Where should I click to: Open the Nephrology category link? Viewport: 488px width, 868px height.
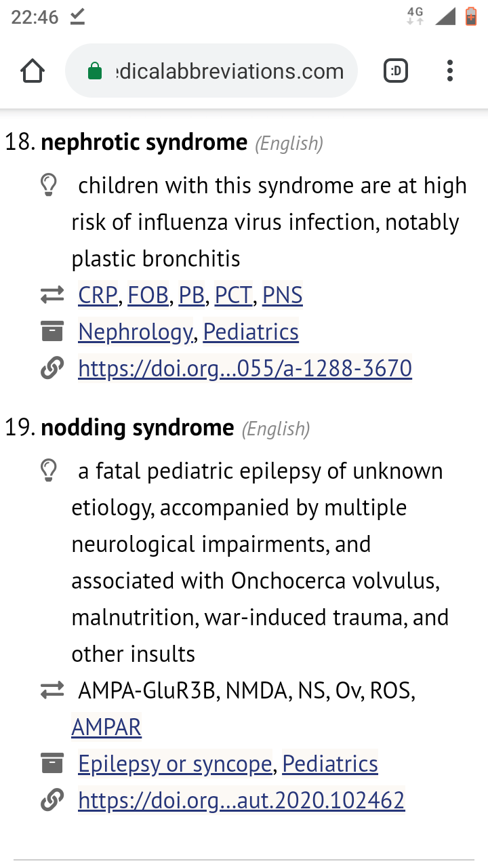136,332
